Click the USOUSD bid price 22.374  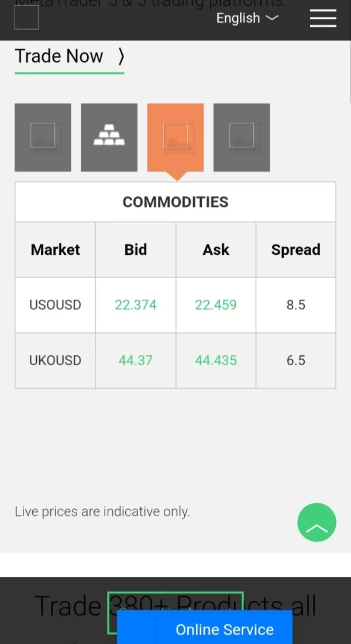[x=136, y=305]
